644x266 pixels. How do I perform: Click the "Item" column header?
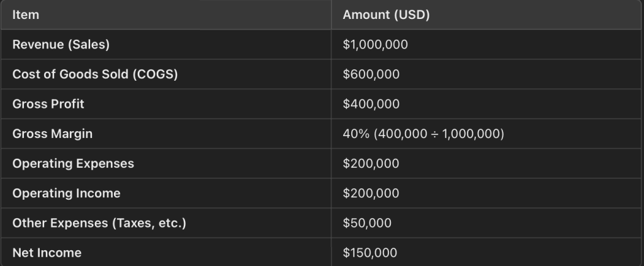[x=26, y=15]
